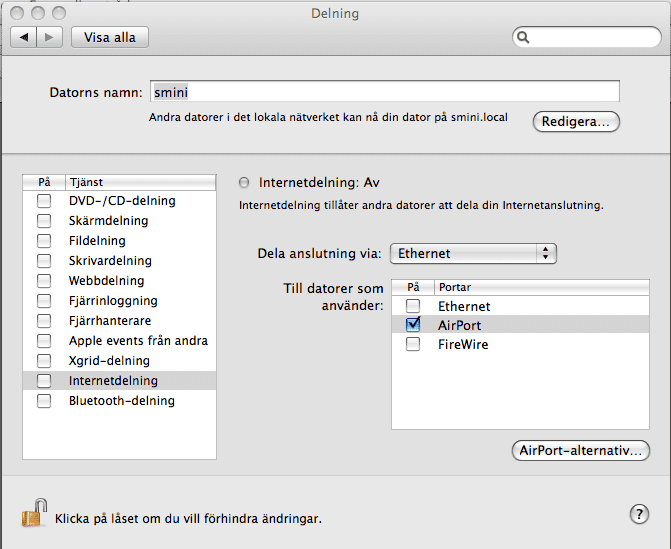Select Bluetooth-delning in the service list
The width and height of the screenshot is (671, 549).
point(121,401)
